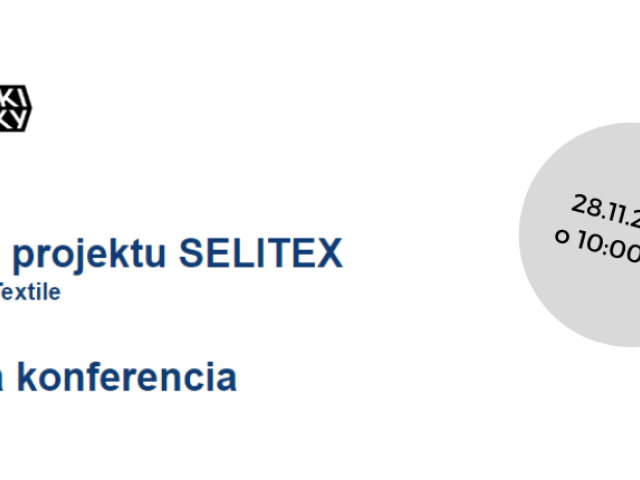Screen dimensions: 640x480
Task: Click the 'KY' letters in the hexagon logo
Action: (x=14, y=118)
